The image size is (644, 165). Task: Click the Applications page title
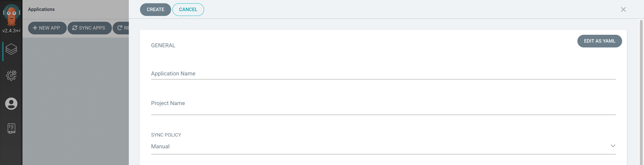pyautogui.click(x=41, y=9)
